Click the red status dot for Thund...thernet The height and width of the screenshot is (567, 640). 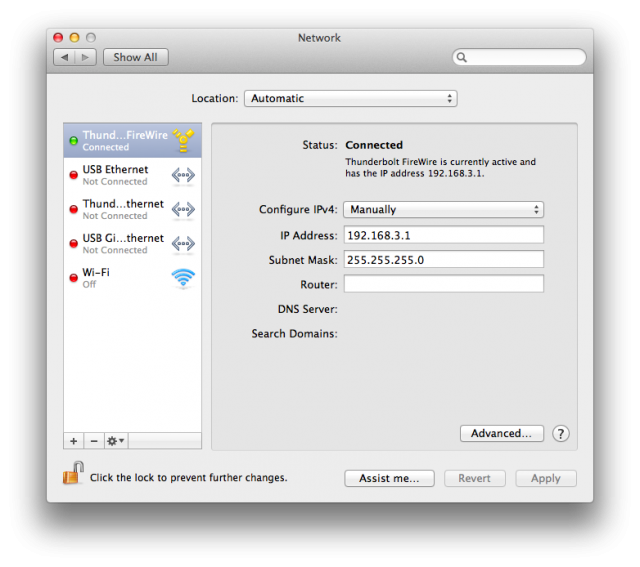pyautogui.click(x=73, y=209)
